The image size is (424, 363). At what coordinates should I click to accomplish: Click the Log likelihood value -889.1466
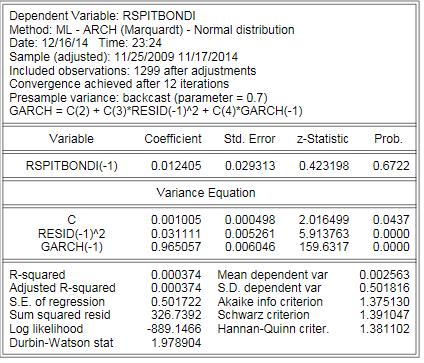click(174, 329)
